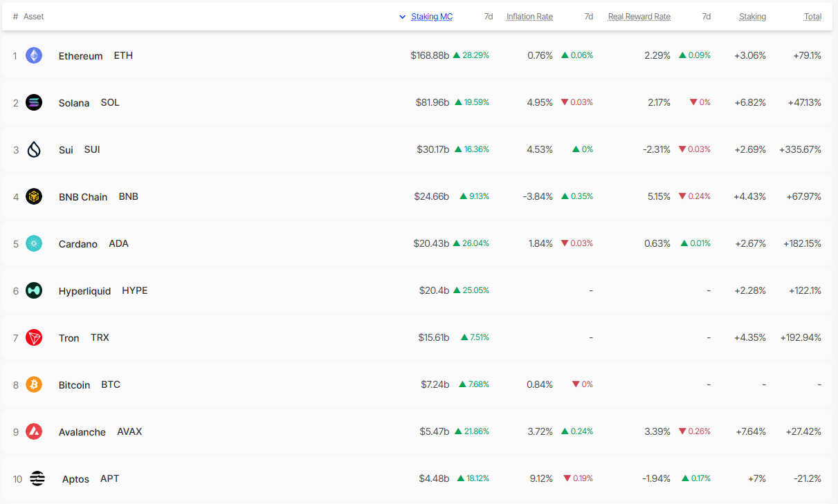Screen dimensions: 838x504
Task: Sort by Total column header
Action: tap(812, 17)
